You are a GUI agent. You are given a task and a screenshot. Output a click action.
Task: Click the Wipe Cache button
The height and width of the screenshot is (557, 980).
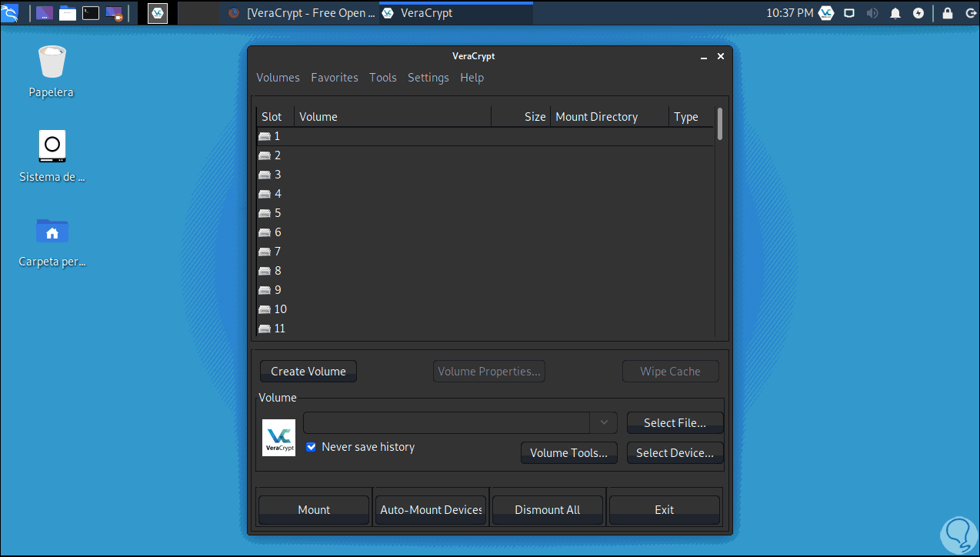(671, 372)
